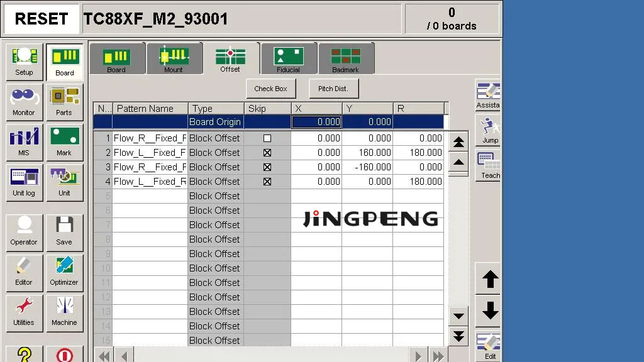The height and width of the screenshot is (362, 644).
Task: Open the Assistant tool
Action: (488, 96)
